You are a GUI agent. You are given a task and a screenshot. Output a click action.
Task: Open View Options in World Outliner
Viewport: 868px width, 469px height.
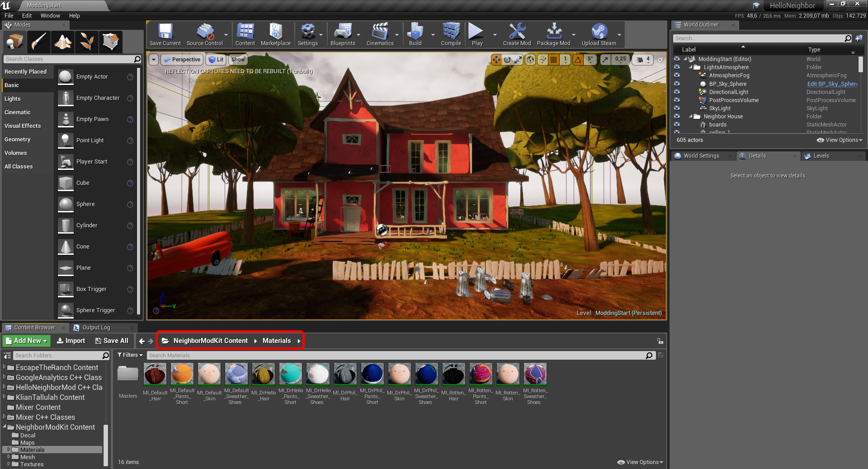[x=840, y=140]
